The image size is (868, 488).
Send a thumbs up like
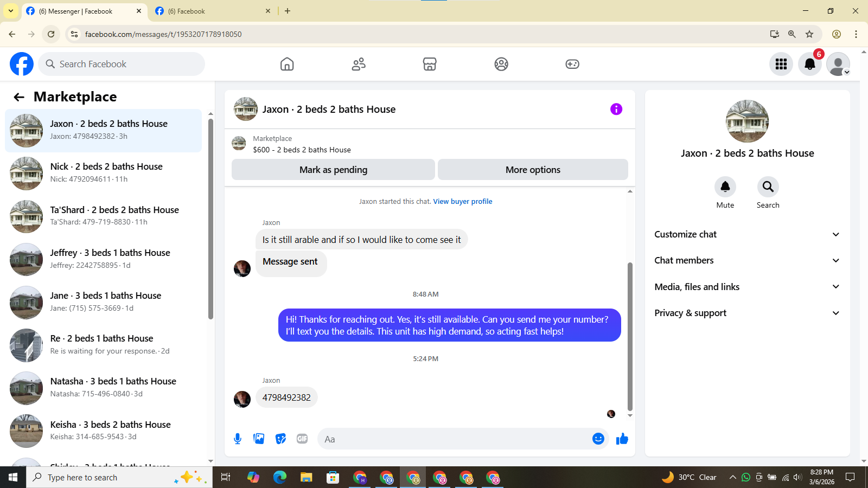point(622,439)
